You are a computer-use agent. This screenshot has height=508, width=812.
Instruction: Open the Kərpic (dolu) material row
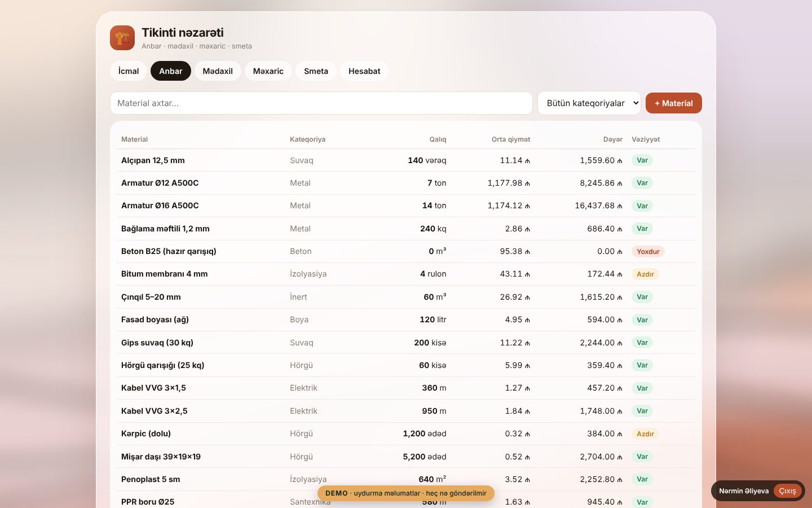click(406, 433)
